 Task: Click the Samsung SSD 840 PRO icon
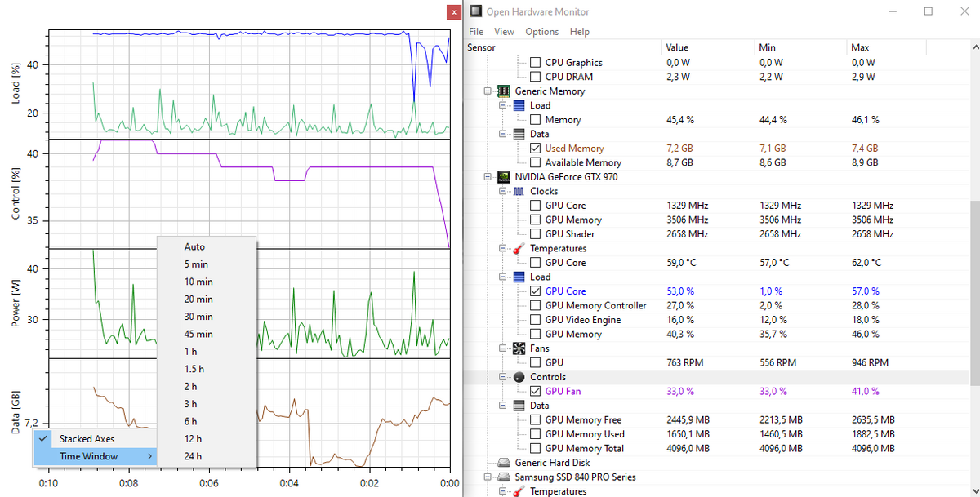point(504,477)
